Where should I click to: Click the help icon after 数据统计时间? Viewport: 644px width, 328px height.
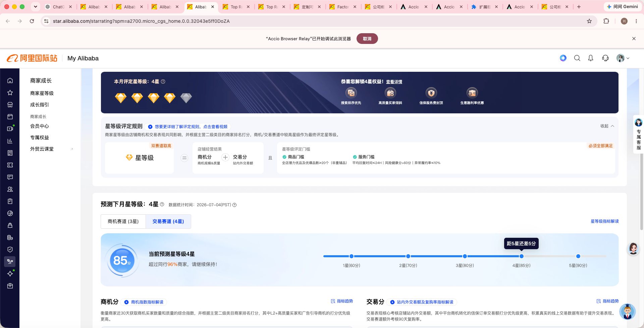pos(234,205)
